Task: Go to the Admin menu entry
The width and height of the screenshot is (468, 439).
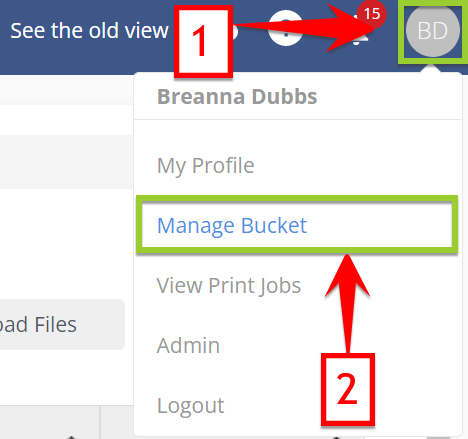Action: pyautogui.click(x=188, y=345)
